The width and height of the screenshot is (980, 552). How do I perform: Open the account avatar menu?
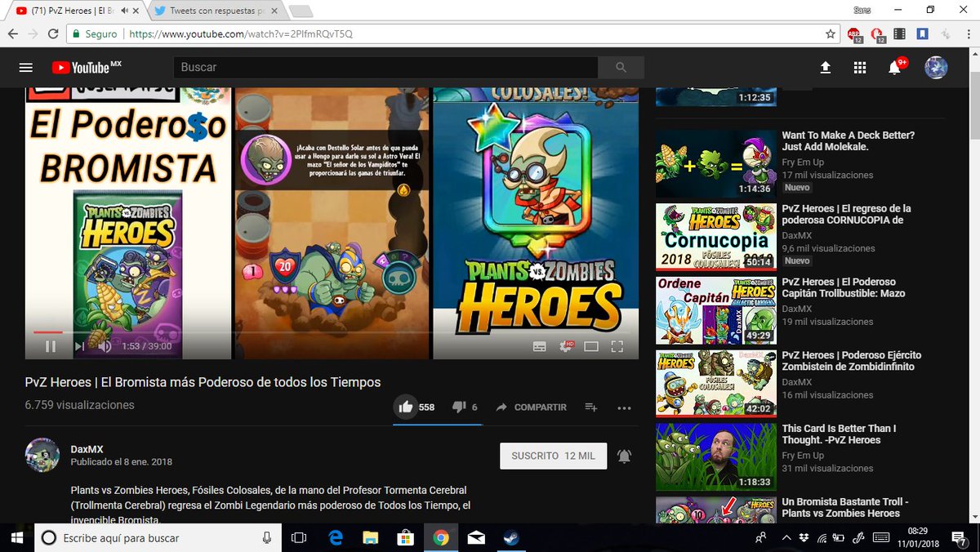936,68
